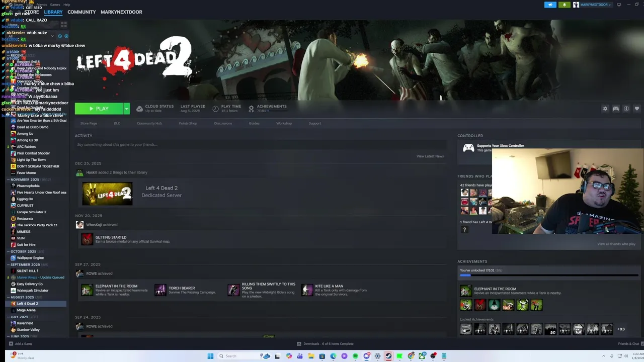The image size is (644, 362).
Task: Open Elephant in the Room activity achievement icon
Action: tap(87, 290)
